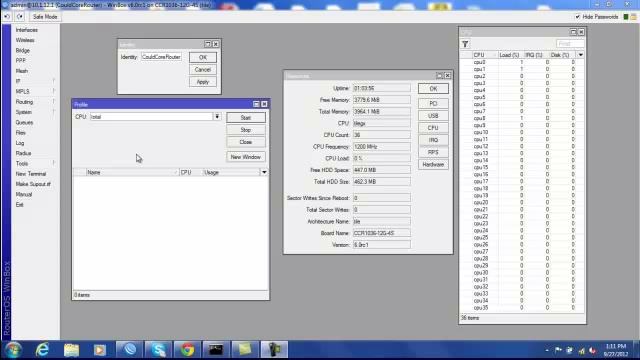Click OK in Resources window
The width and height of the screenshot is (640, 360).
coord(433,89)
